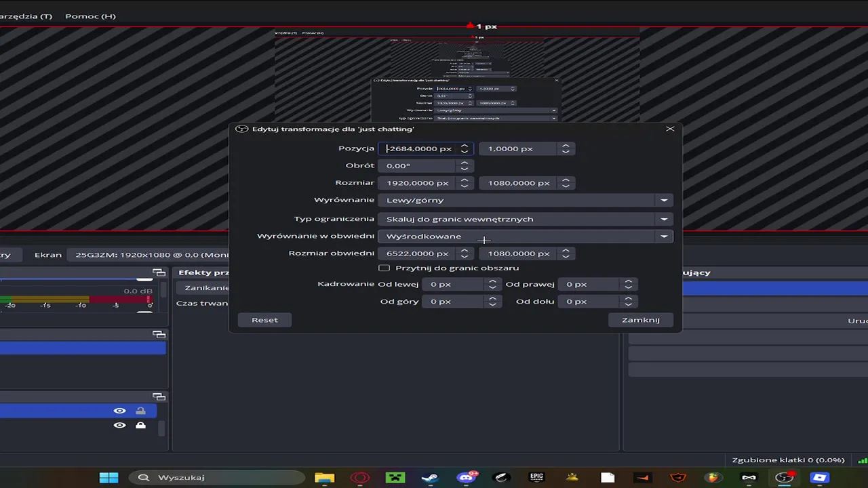Unlock the second source row
This screenshot has width=868, height=488.
(140, 426)
